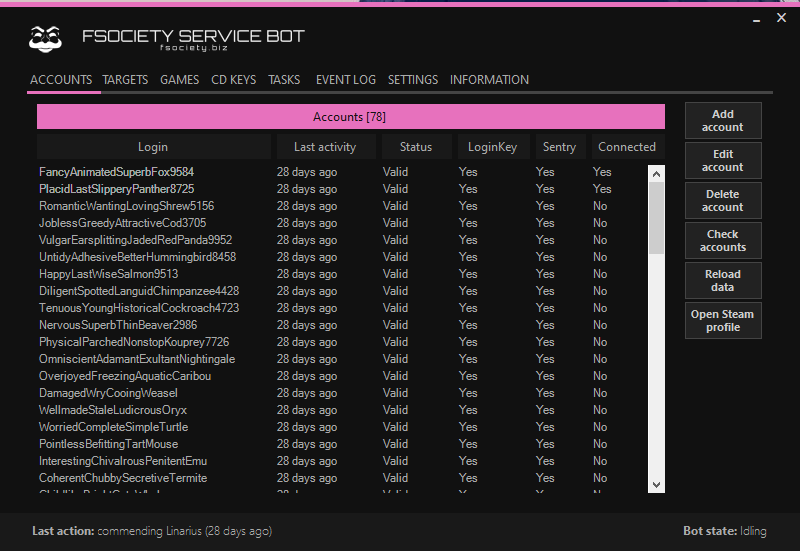
Task: Sort by the Login column header
Action: [154, 147]
